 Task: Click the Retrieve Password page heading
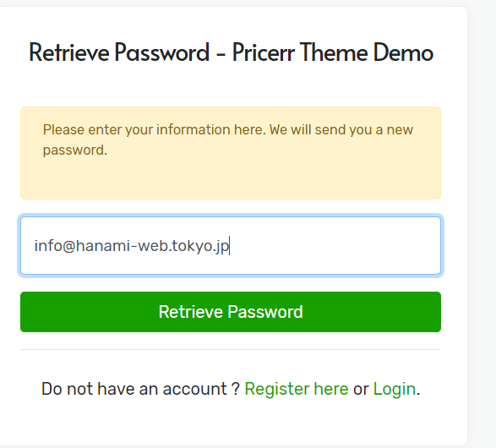pos(231,52)
